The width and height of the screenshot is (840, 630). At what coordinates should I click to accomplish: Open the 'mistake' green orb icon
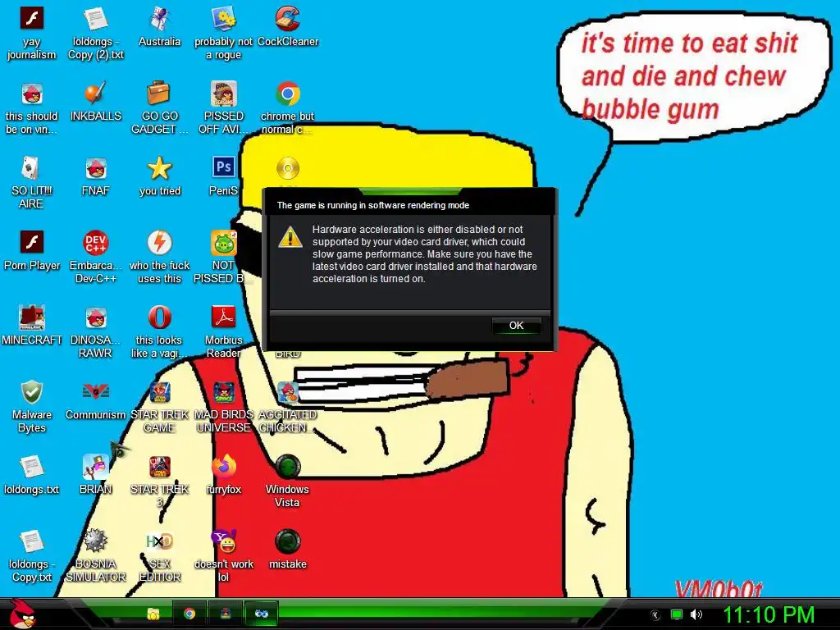click(x=288, y=541)
